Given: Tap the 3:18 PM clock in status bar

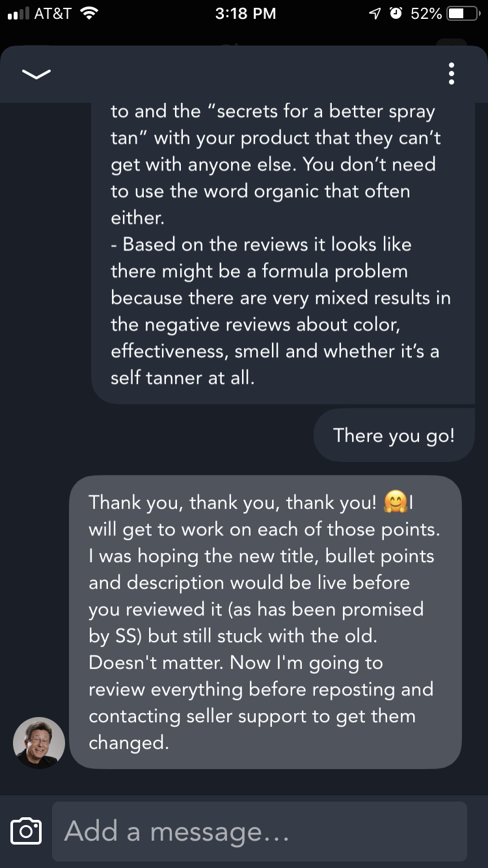Looking at the screenshot, I should point(245,14).
